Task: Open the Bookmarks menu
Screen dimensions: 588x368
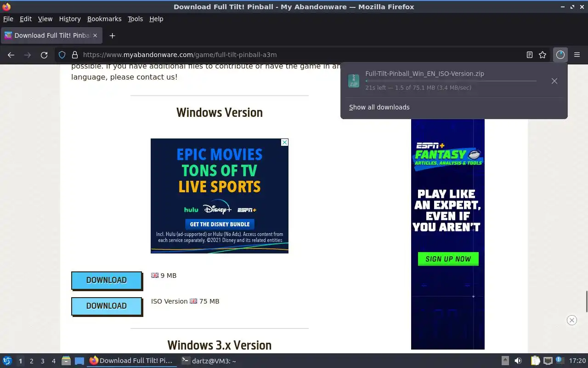Action: (104, 19)
